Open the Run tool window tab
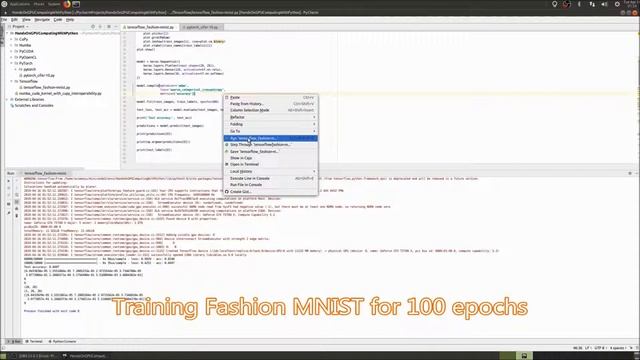The image size is (640, 360). click(x=14, y=341)
